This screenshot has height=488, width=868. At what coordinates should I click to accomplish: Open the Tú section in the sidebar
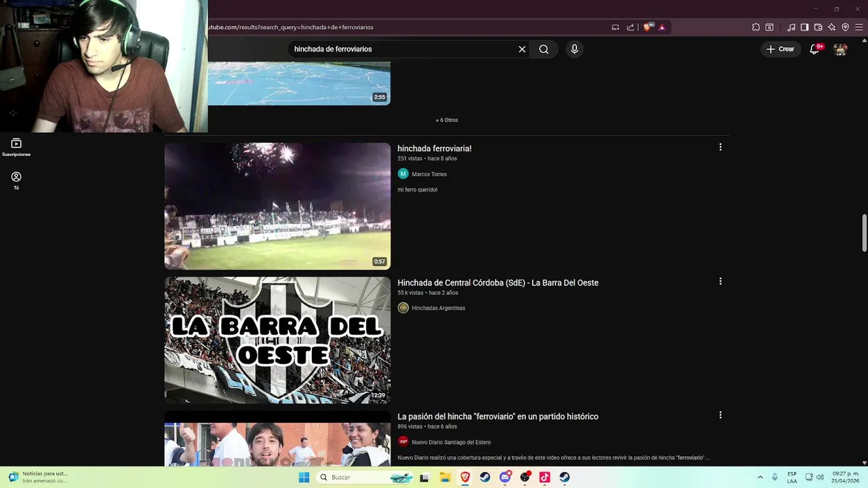pos(16,180)
